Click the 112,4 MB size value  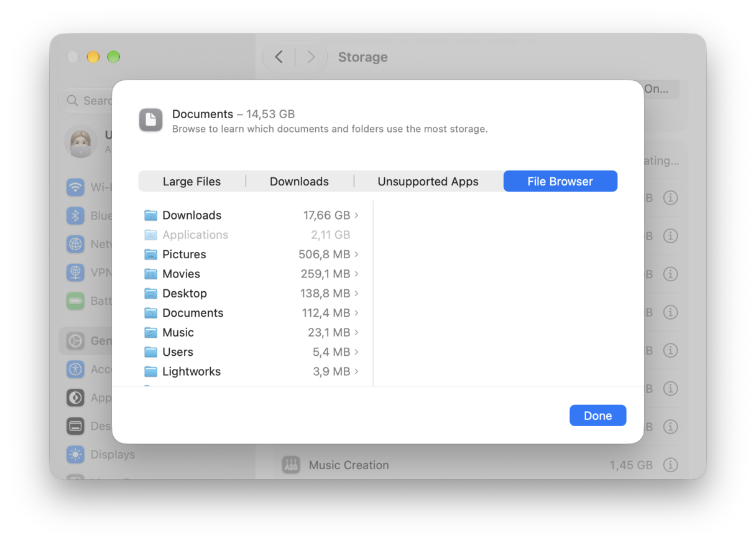[x=326, y=313]
